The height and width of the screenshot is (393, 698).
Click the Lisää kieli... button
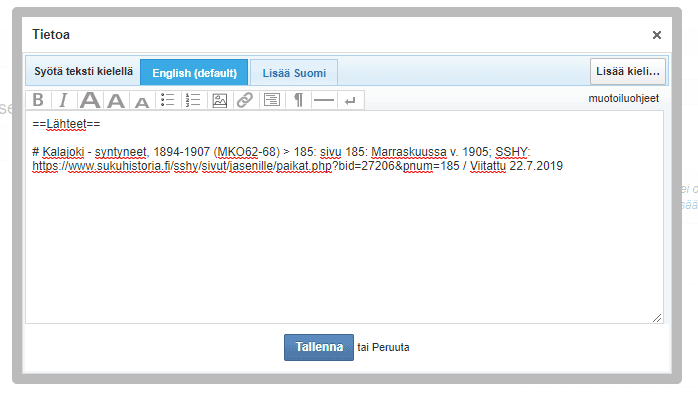pos(628,71)
